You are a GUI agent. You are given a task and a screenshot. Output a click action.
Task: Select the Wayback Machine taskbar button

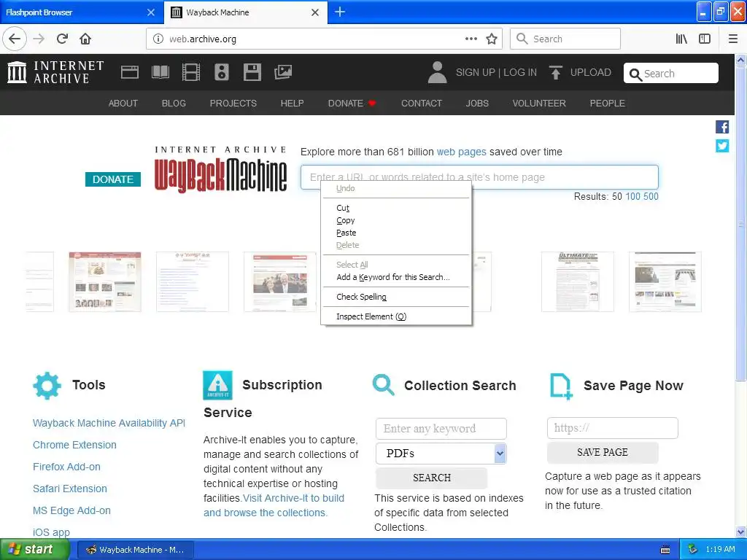point(135,550)
